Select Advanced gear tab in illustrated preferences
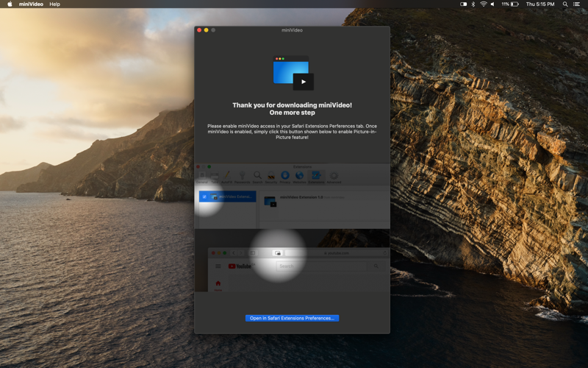 point(334,177)
